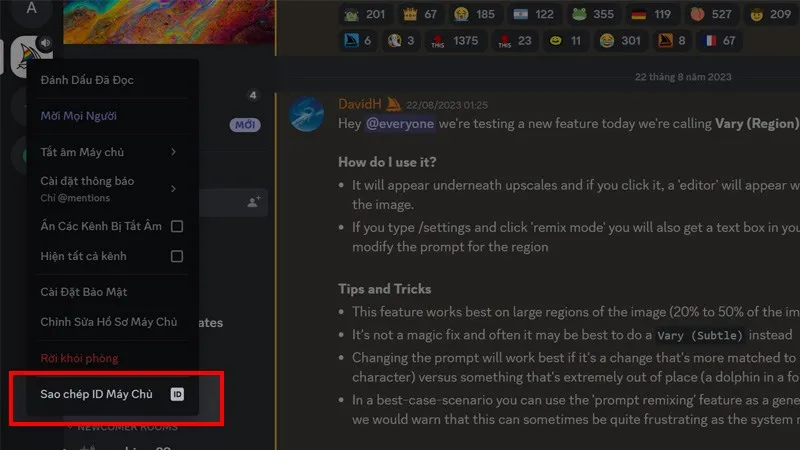The width and height of the screenshot is (800, 450).
Task: Click peach reaction with count 527
Action: pos(711,14)
